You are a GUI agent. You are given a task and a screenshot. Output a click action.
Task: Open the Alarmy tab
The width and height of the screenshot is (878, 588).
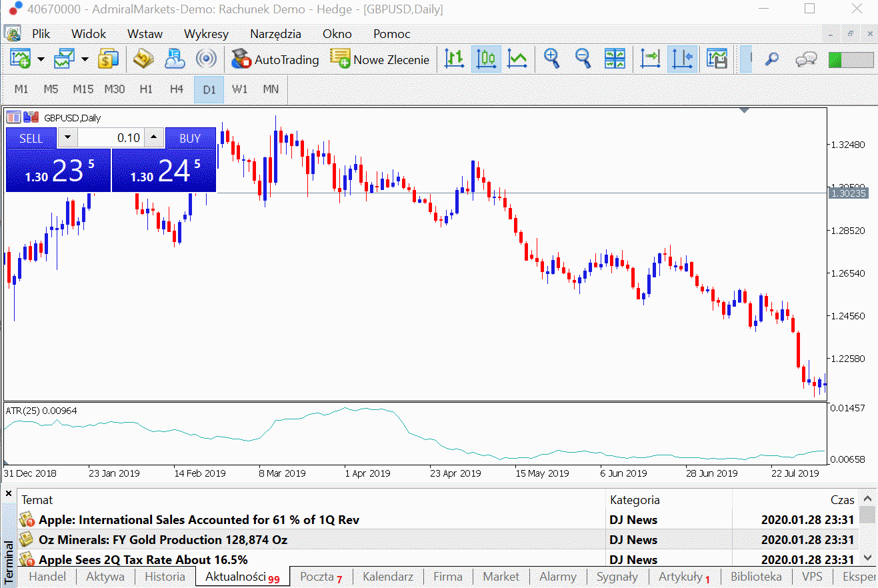[558, 577]
